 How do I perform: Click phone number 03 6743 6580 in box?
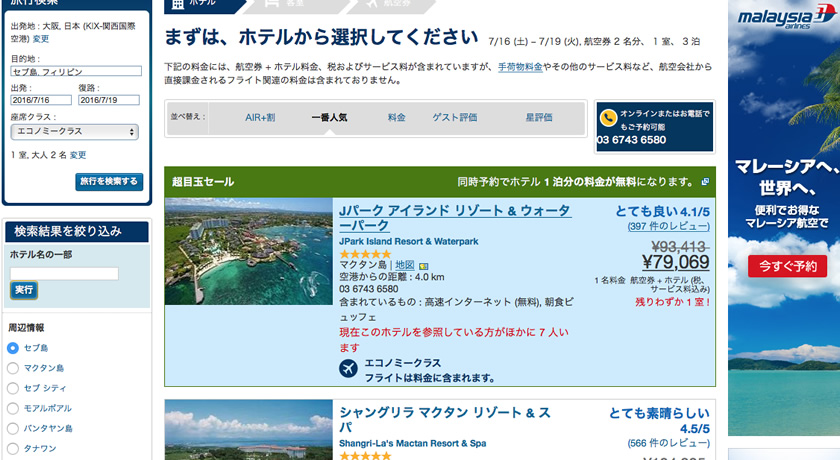coord(632,140)
